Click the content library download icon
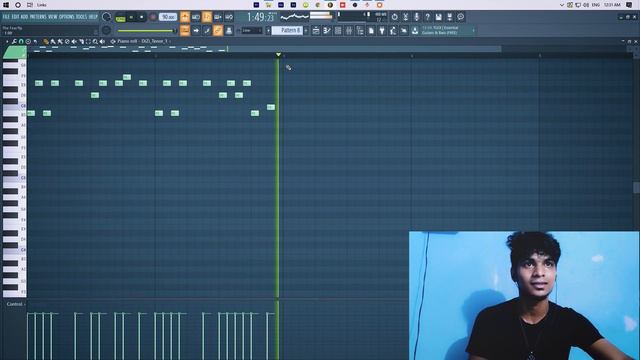The height and width of the screenshot is (360, 640). (415, 31)
